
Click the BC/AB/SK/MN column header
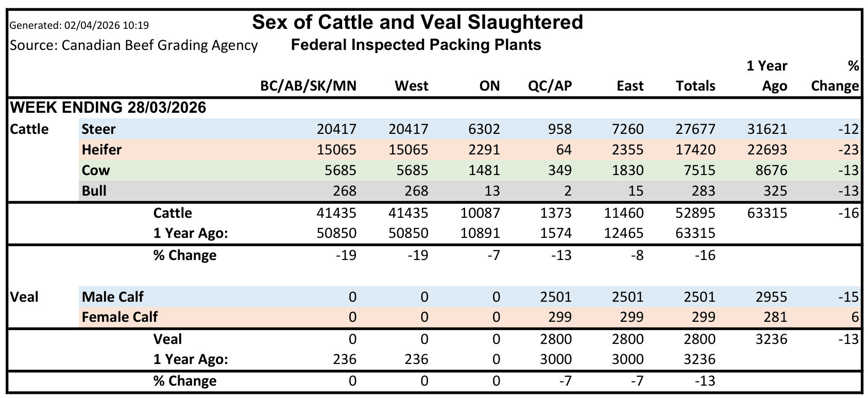tap(308, 86)
